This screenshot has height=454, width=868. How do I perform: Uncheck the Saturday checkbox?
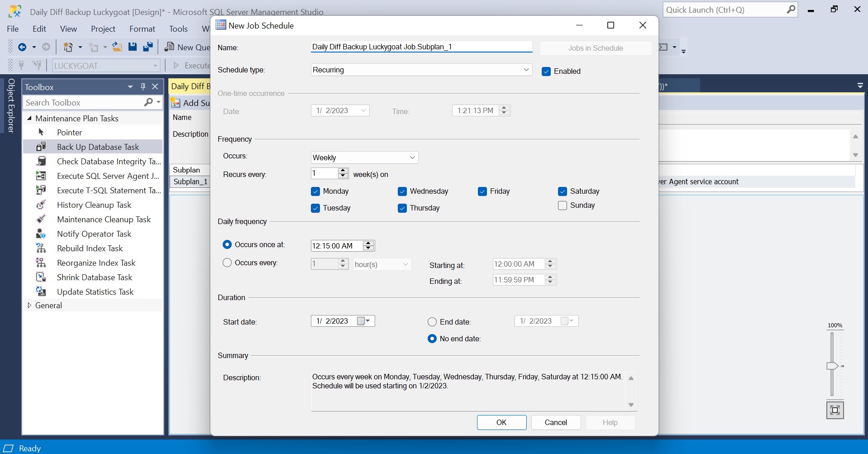pos(563,191)
